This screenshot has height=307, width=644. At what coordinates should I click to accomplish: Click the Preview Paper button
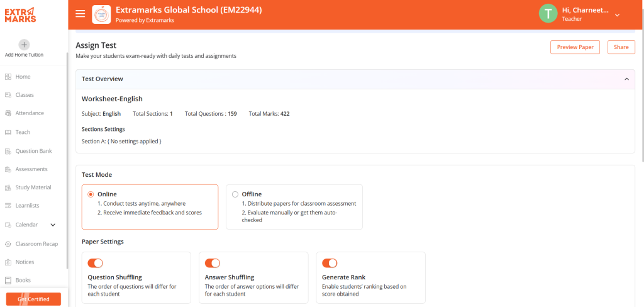(x=575, y=47)
